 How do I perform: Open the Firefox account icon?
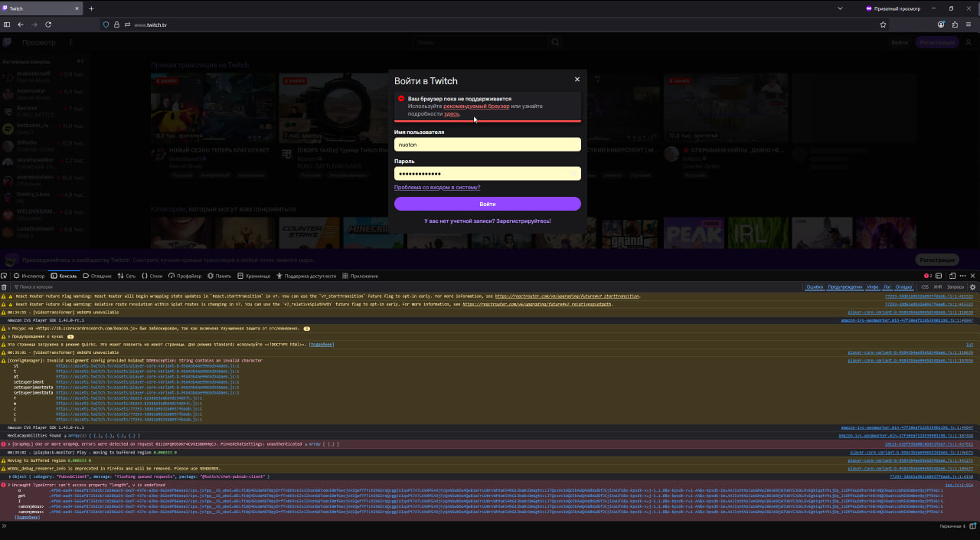(x=941, y=25)
